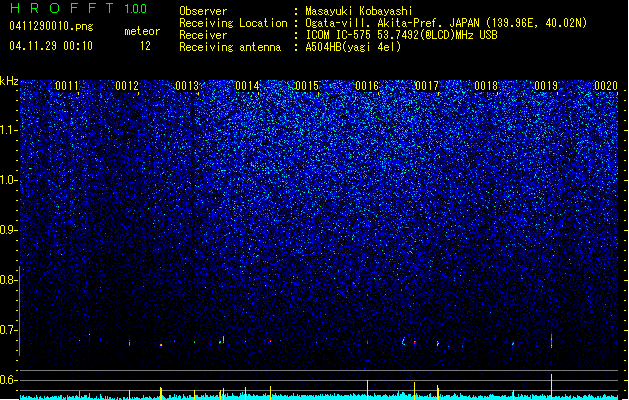
Task: Click the 0018 time marker
Action: click(x=486, y=86)
